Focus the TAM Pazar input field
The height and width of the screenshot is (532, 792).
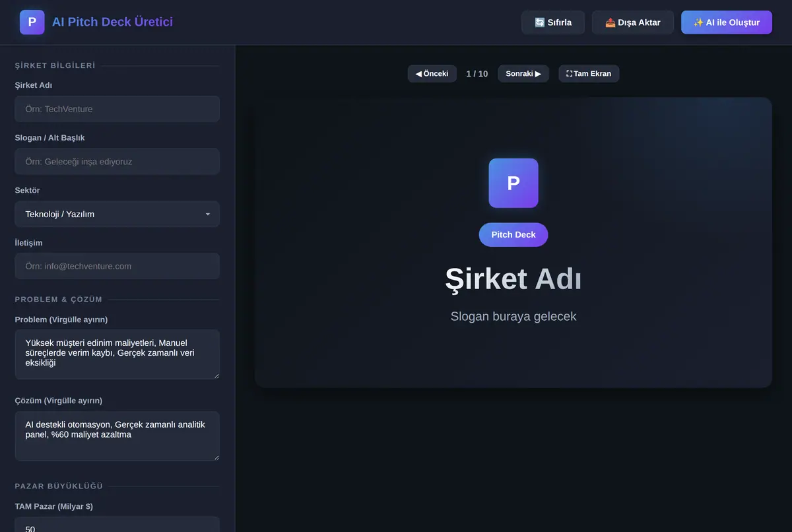coord(117,525)
